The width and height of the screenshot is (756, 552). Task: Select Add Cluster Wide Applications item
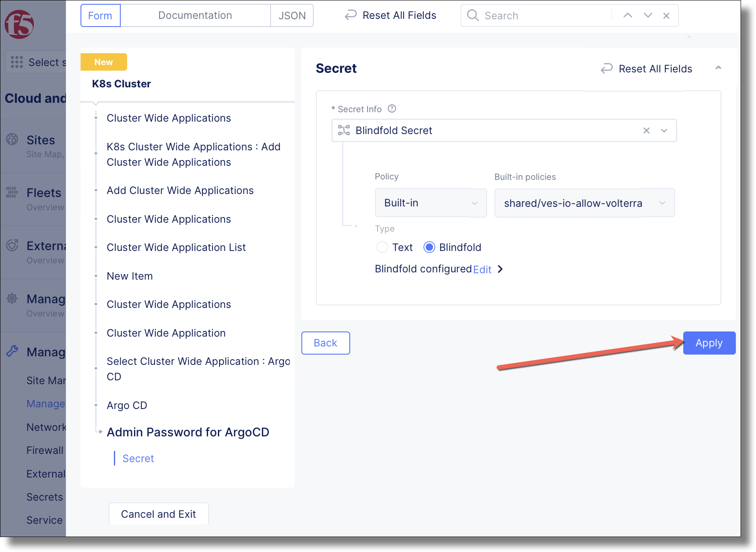(x=180, y=190)
